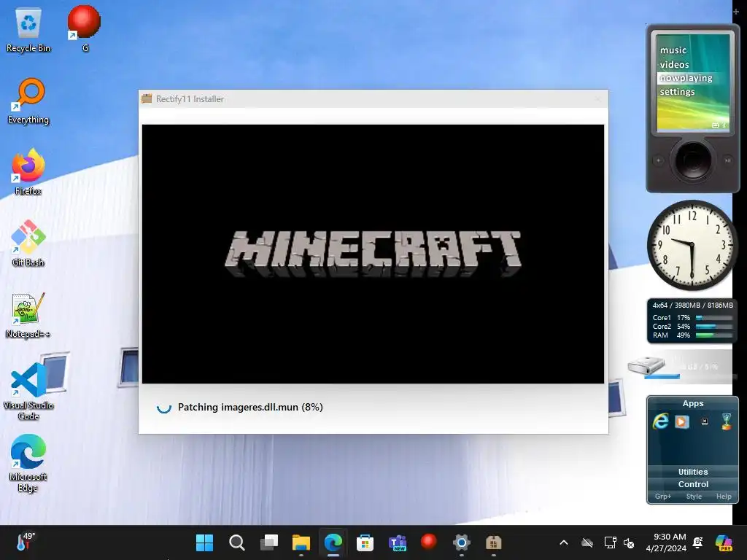Open Copilot preview icon in the taskbar
Image resolution: width=747 pixels, height=560 pixels.
[724, 542]
